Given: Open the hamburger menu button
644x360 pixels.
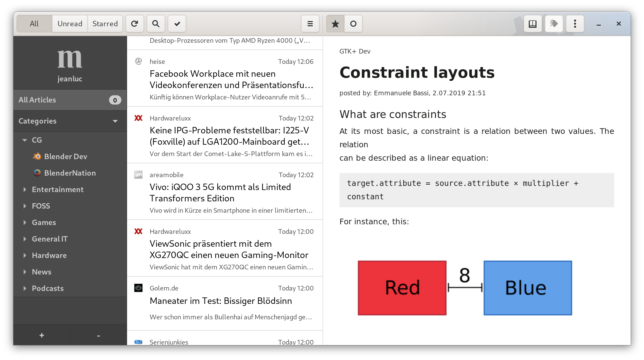Looking at the screenshot, I should click(x=310, y=24).
